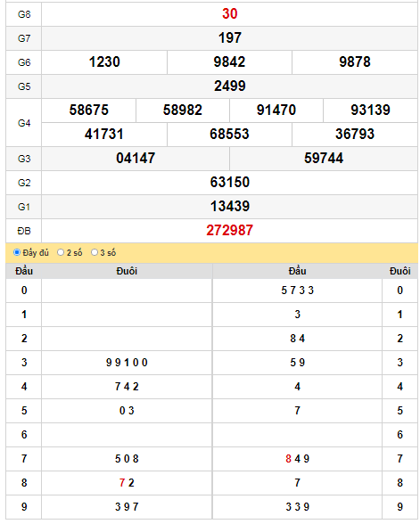This screenshot has height=524, width=420.
Task: Click the G6 number 9878
Action: pyautogui.click(x=355, y=62)
